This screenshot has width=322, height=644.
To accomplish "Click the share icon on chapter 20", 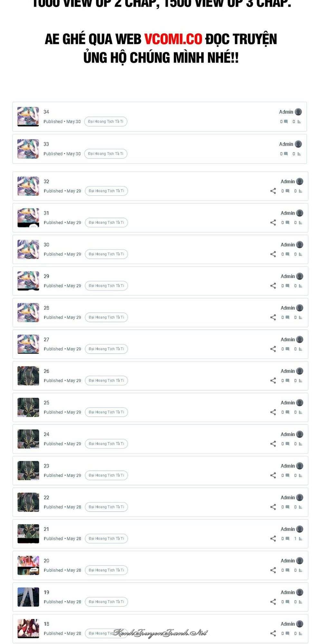I will click(273, 570).
